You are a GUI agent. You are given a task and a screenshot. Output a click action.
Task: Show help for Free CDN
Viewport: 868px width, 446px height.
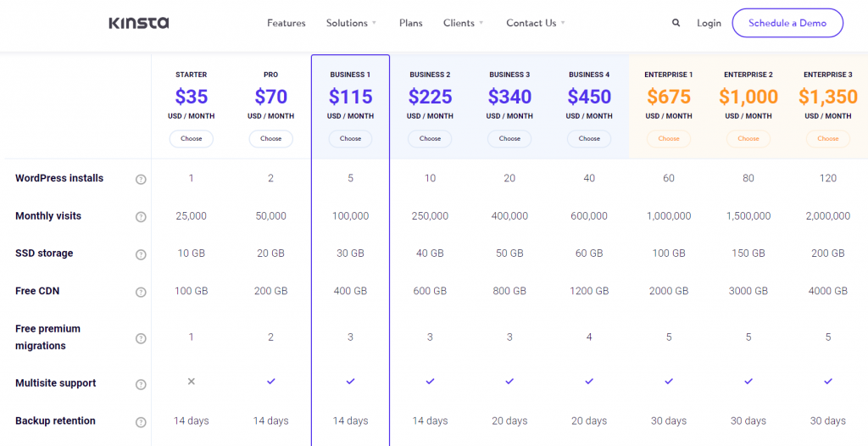142,292
